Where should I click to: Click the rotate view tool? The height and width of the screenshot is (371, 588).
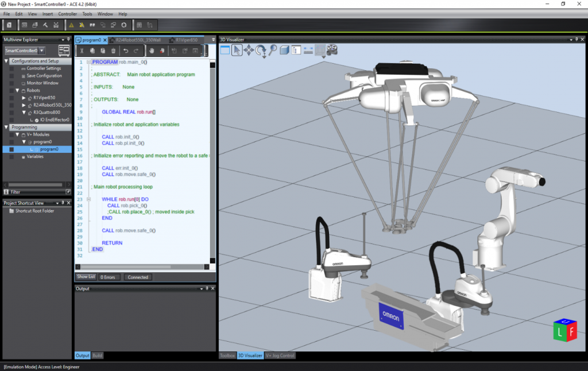pos(261,51)
